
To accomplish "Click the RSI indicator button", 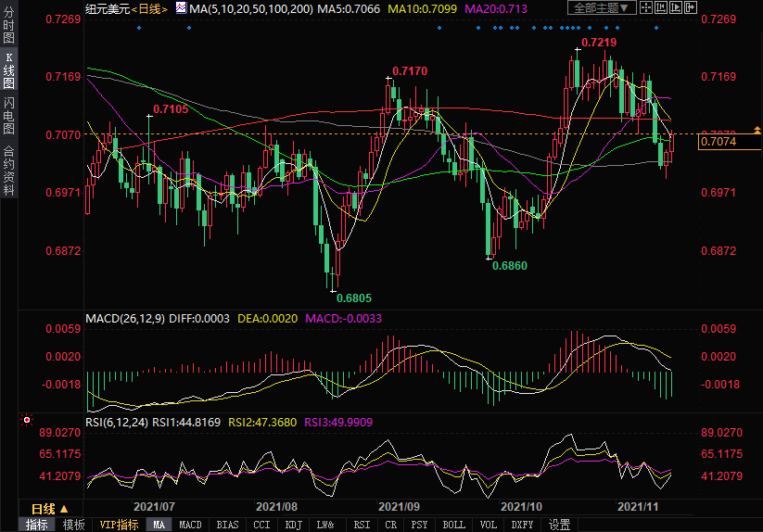I will tap(362, 525).
